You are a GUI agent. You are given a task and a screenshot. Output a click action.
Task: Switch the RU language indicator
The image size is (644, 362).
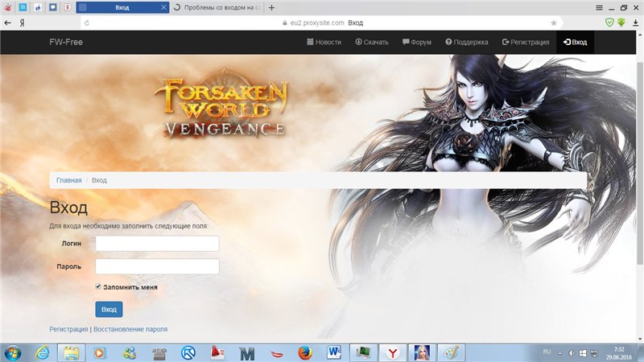point(547,352)
